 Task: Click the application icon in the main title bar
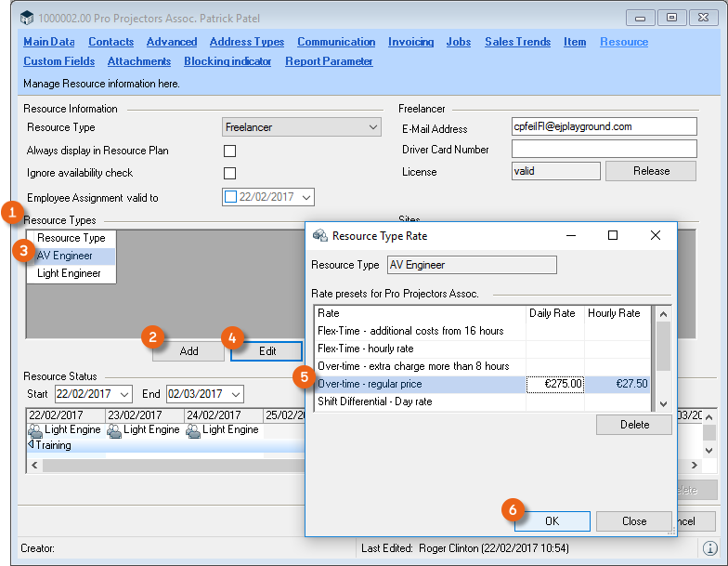click(x=26, y=18)
